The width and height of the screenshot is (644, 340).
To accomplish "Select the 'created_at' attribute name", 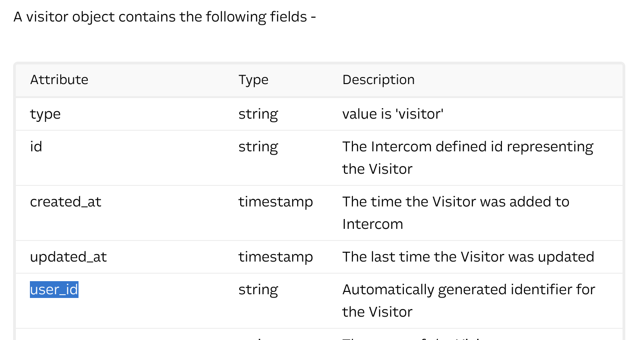I will [x=65, y=202].
